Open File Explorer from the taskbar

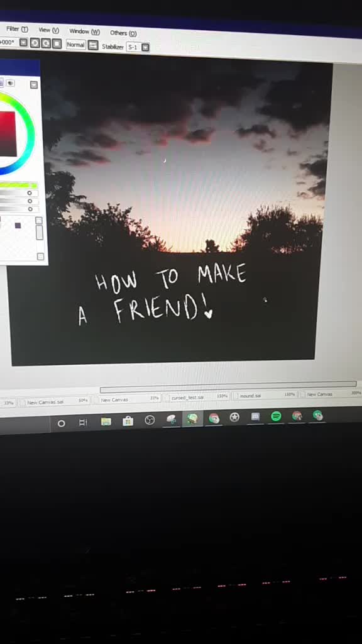[x=106, y=421]
